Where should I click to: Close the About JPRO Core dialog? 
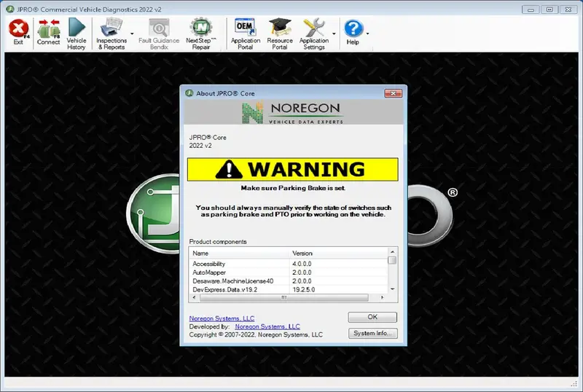pos(393,93)
